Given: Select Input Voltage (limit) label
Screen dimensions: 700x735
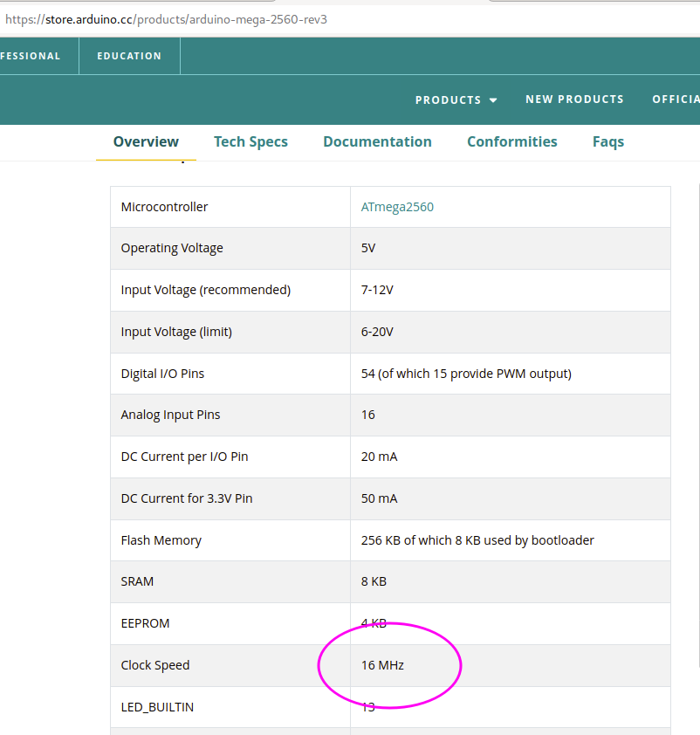Looking at the screenshot, I should tap(176, 332).
